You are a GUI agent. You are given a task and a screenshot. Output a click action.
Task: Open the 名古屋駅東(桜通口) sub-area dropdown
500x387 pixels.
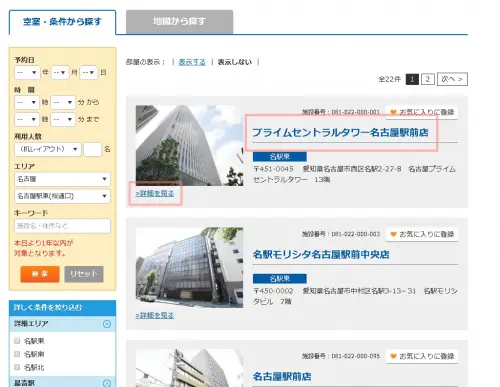click(62, 196)
